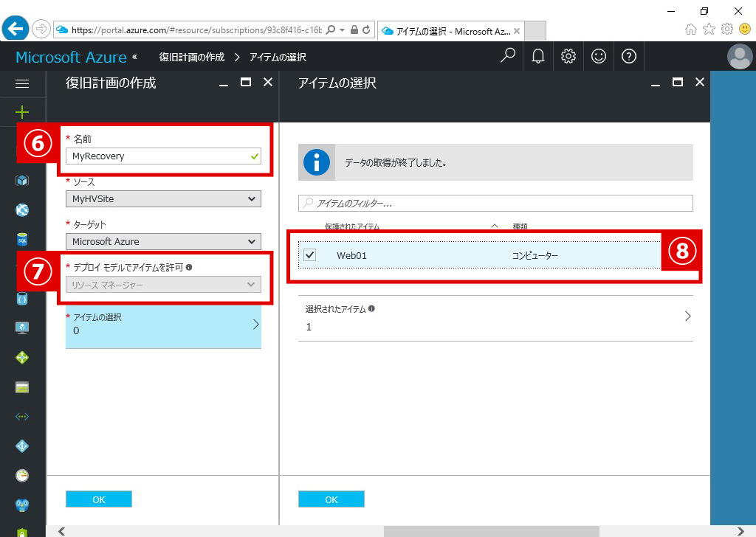Viewport: 756px width, 537px height.
Task: Select the アイテムの選択 browser tab
Action: (x=450, y=31)
